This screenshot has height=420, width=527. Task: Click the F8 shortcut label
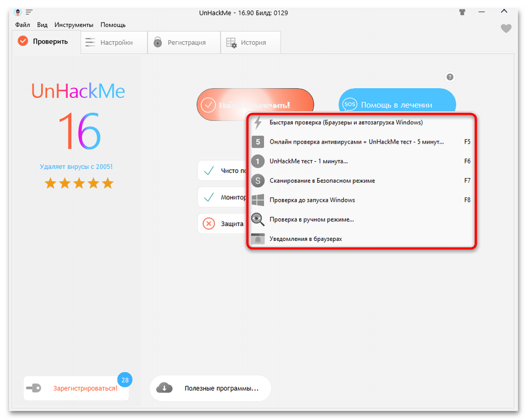pos(467,200)
